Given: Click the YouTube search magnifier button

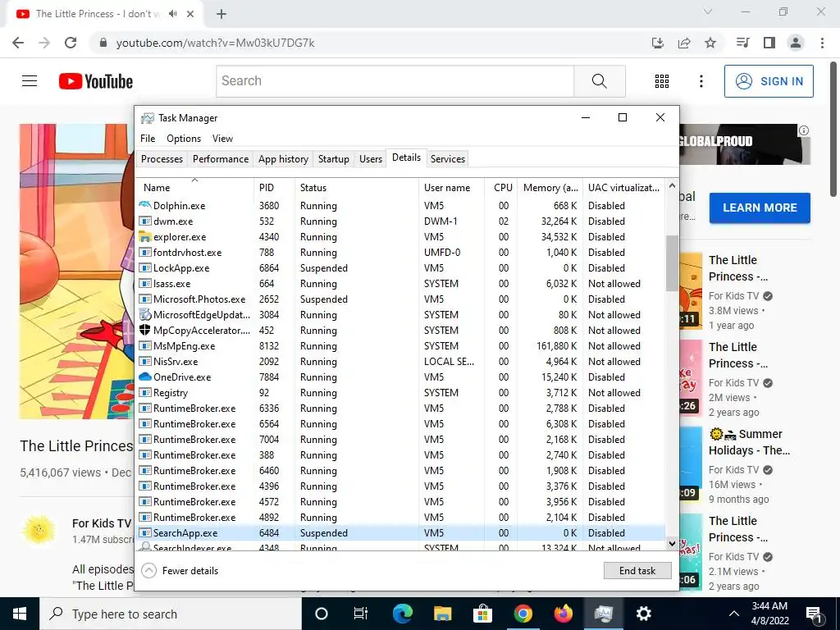Looking at the screenshot, I should [600, 81].
